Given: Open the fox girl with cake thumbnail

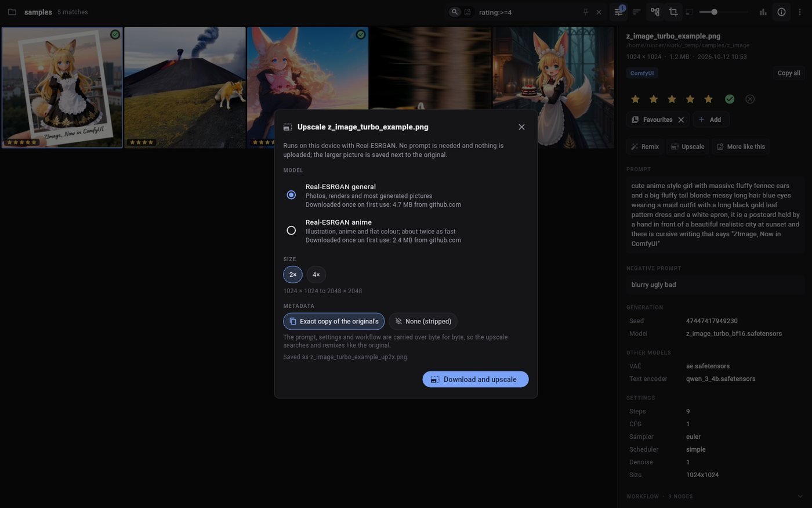Looking at the screenshot, I should click(553, 87).
